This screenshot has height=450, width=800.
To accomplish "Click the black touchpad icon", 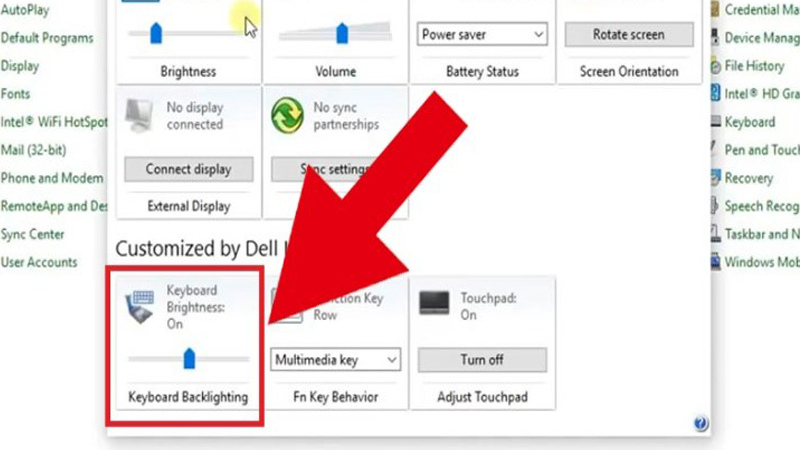I will point(434,303).
